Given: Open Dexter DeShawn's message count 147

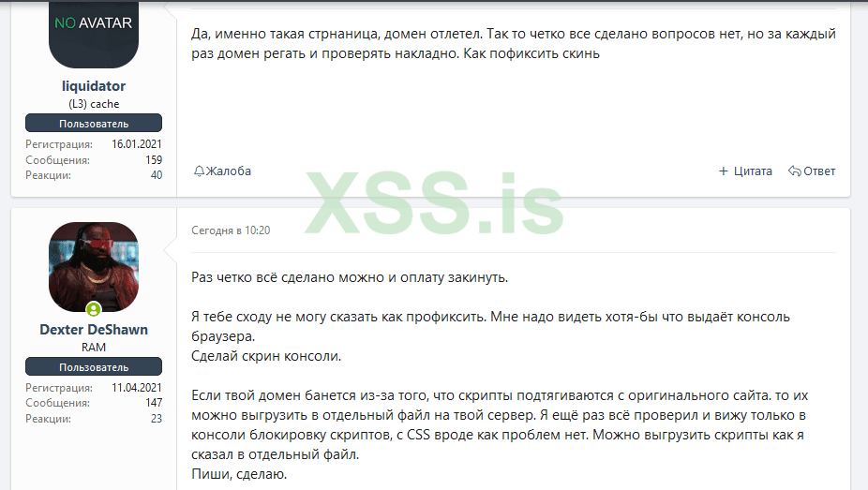Looking at the screenshot, I should 154,403.
